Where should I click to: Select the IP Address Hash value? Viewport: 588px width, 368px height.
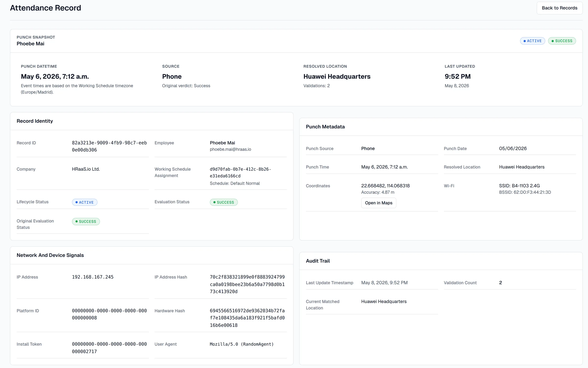point(247,284)
